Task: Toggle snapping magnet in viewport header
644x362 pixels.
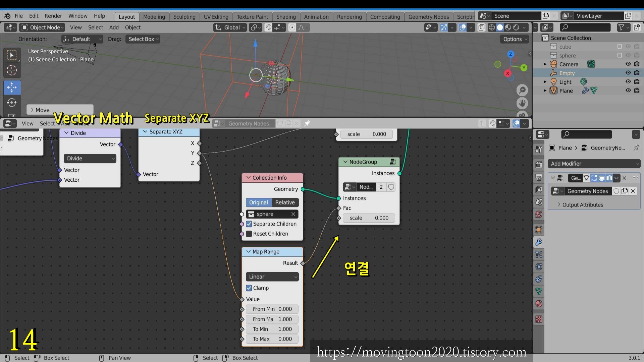Action: [x=268, y=27]
